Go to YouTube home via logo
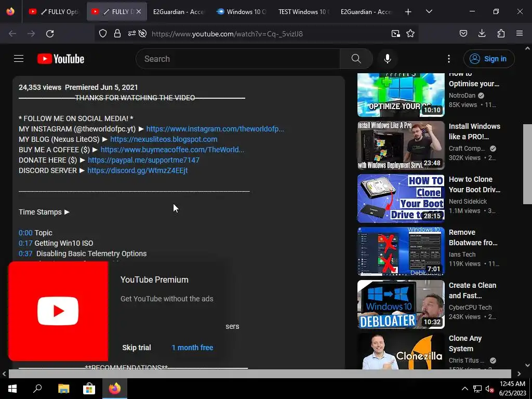Image resolution: width=532 pixels, height=399 pixels. [61, 59]
